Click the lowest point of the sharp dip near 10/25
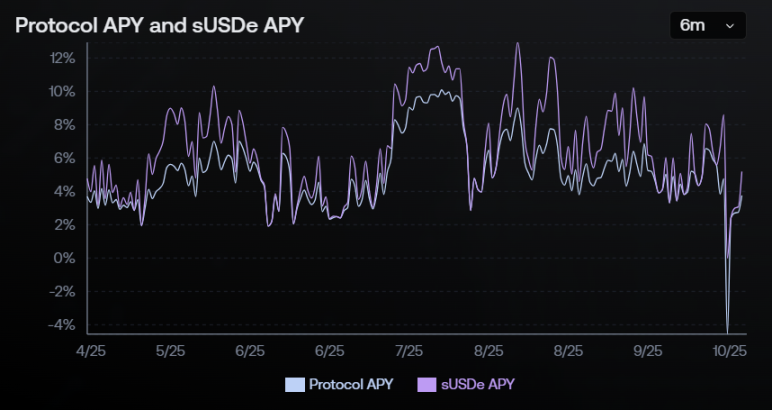The width and height of the screenshot is (772, 410). pos(727,331)
